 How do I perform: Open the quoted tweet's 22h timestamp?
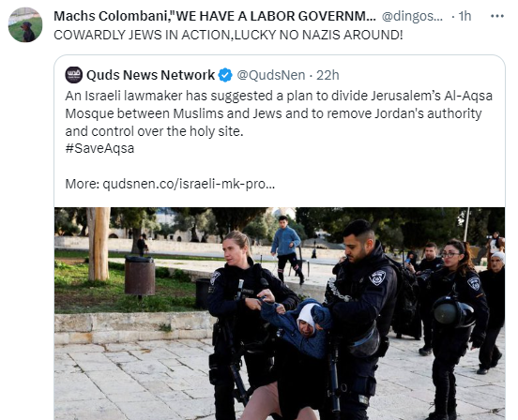tap(328, 75)
